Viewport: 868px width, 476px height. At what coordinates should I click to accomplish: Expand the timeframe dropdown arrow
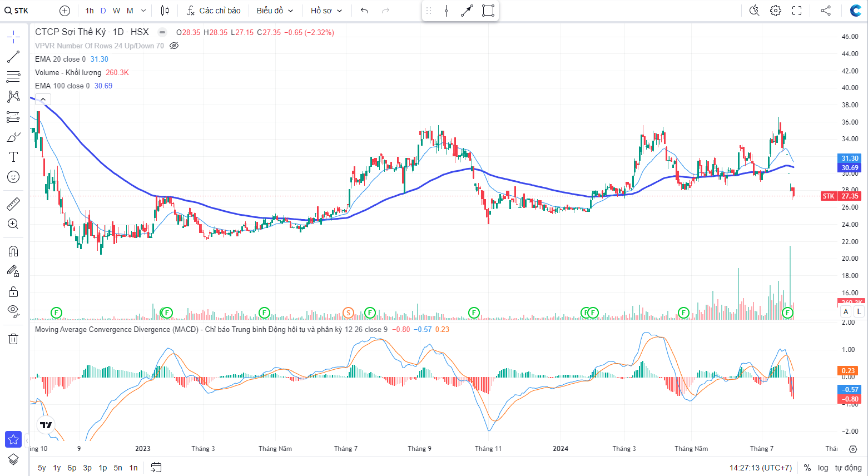click(x=143, y=11)
